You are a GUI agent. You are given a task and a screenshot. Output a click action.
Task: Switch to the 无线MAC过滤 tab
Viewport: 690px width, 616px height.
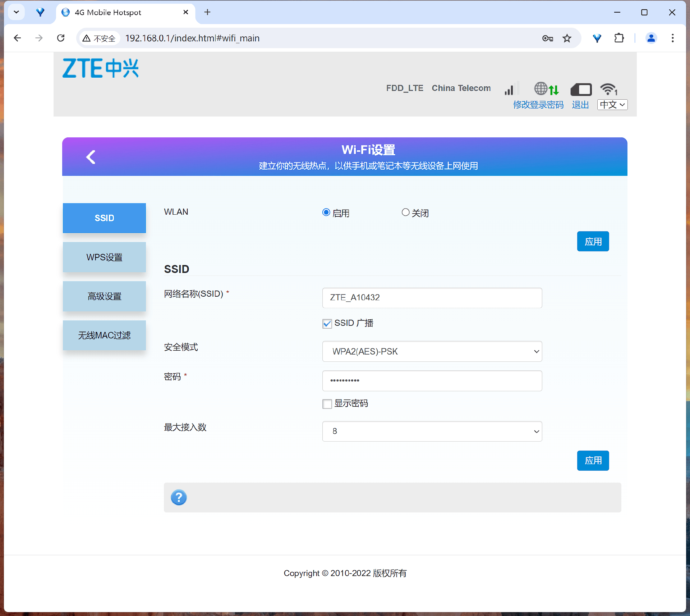[104, 335]
